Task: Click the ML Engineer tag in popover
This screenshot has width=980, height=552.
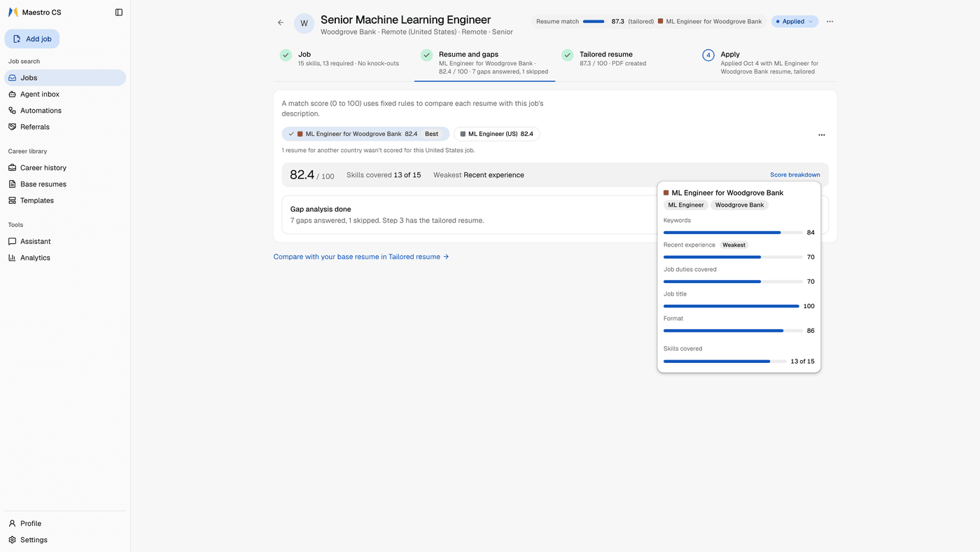Action: coord(686,205)
